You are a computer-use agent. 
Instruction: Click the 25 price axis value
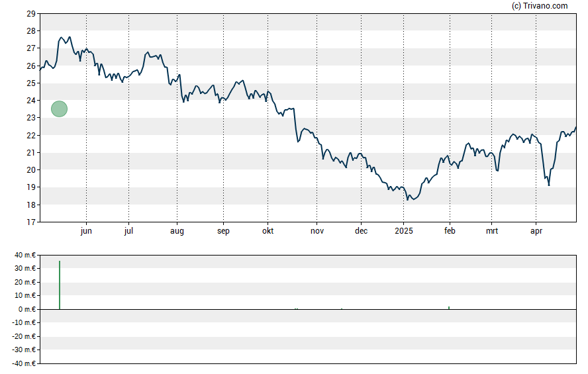point(31,83)
